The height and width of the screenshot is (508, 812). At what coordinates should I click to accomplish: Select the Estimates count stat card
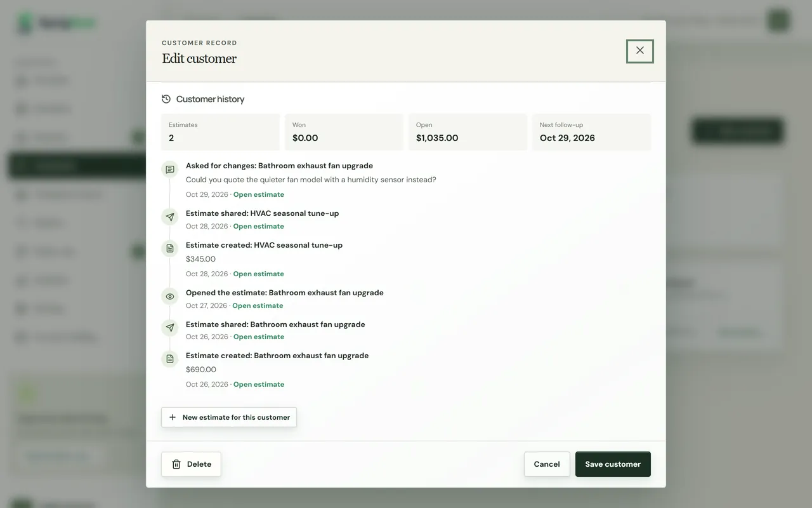[x=221, y=132]
